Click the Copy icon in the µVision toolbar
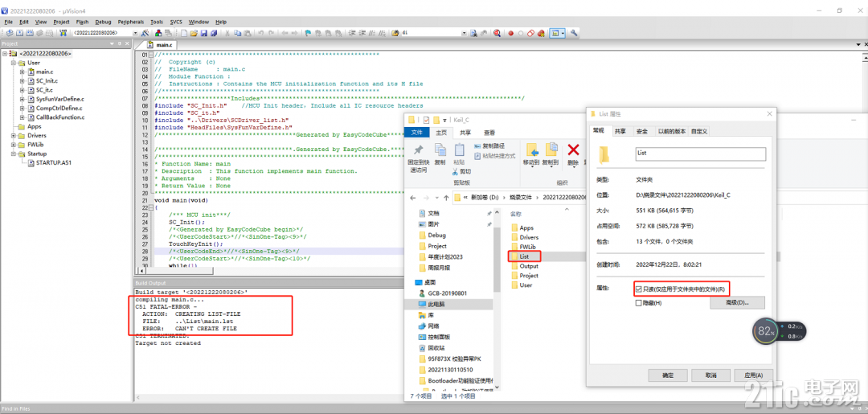 [x=237, y=33]
